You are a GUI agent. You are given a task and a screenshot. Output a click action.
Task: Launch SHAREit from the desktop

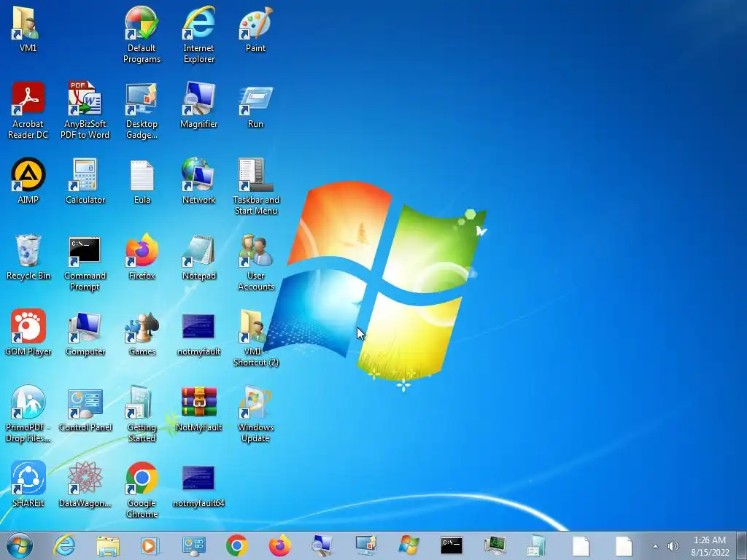[28, 484]
